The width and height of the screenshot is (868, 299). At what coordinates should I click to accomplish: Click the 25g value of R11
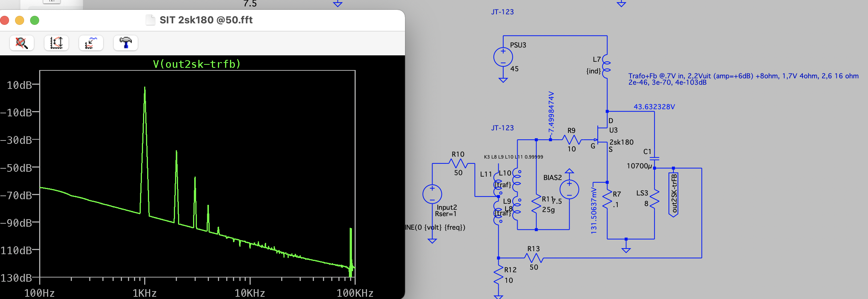point(548,209)
